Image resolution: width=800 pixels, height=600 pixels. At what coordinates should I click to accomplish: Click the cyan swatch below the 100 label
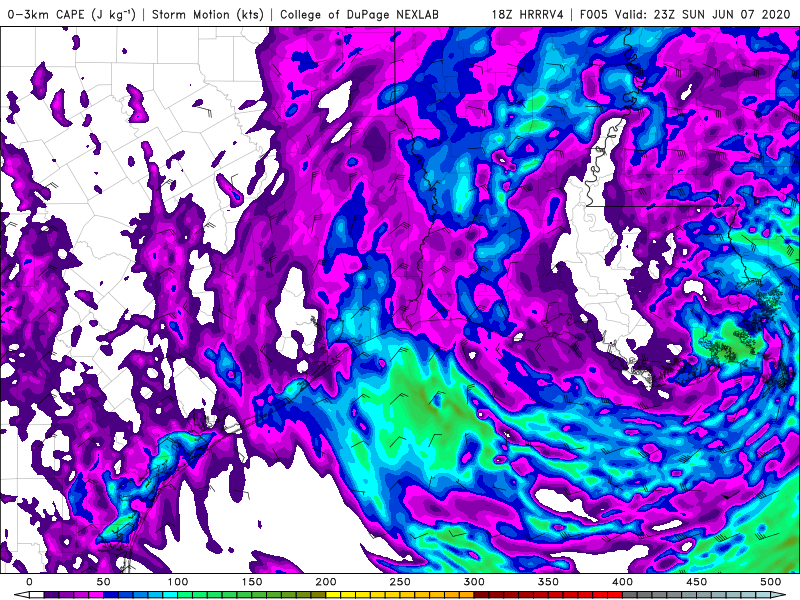click(170, 594)
